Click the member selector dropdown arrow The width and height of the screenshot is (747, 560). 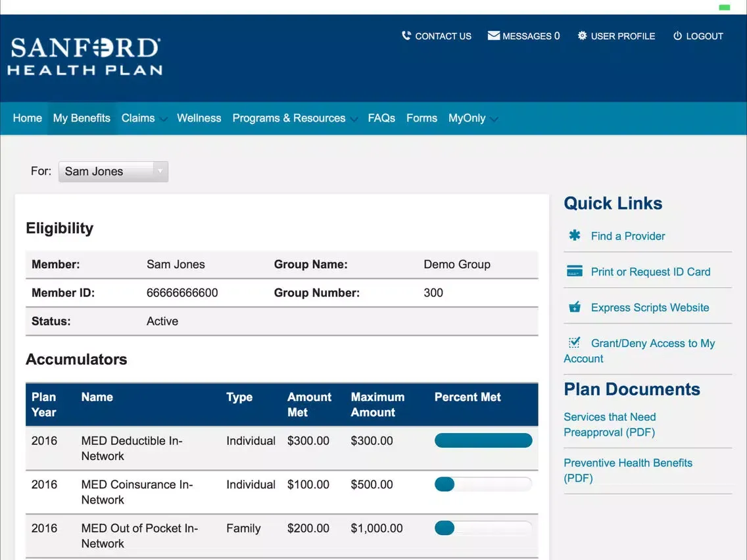160,172
